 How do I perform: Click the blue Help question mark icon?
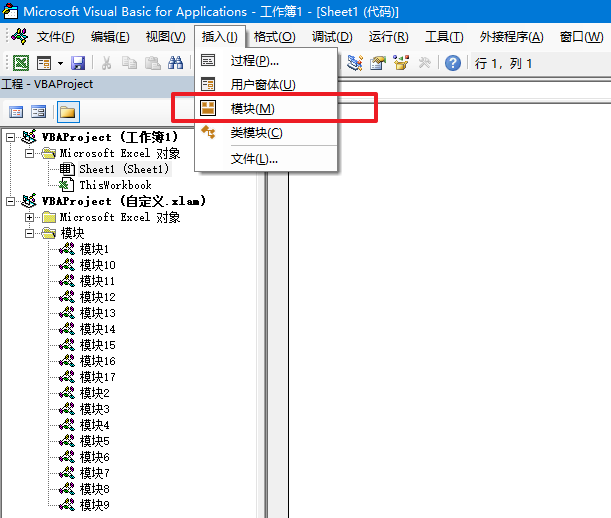(453, 63)
